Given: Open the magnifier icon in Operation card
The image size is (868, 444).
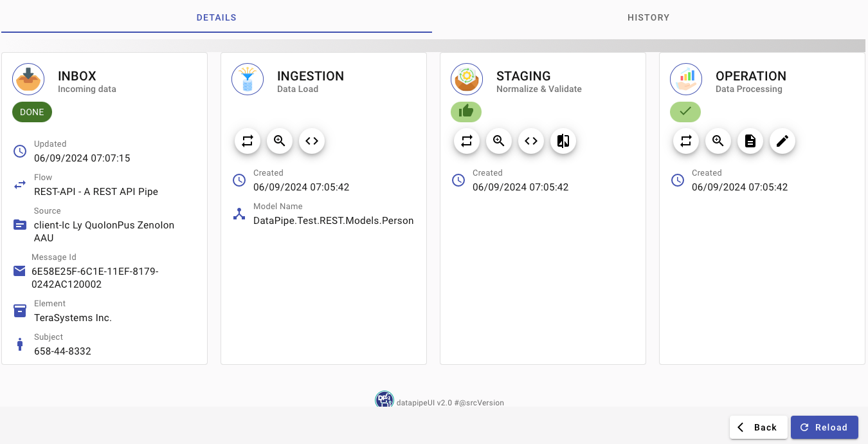Looking at the screenshot, I should click(718, 141).
